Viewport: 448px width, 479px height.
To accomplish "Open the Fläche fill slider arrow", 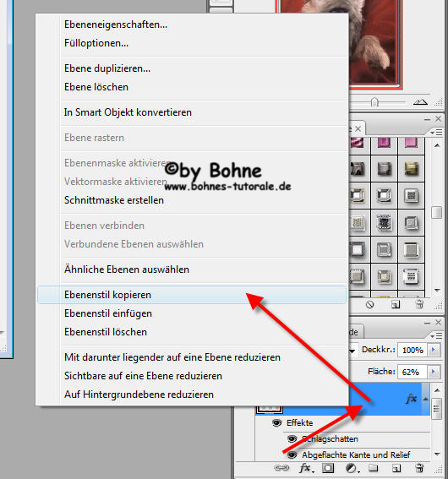I will click(434, 372).
